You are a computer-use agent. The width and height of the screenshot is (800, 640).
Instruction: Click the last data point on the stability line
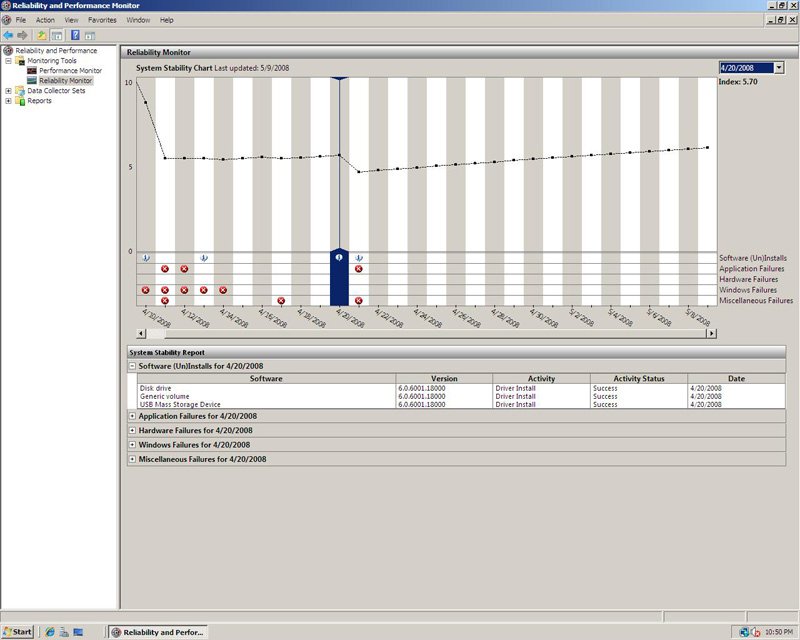pos(707,147)
